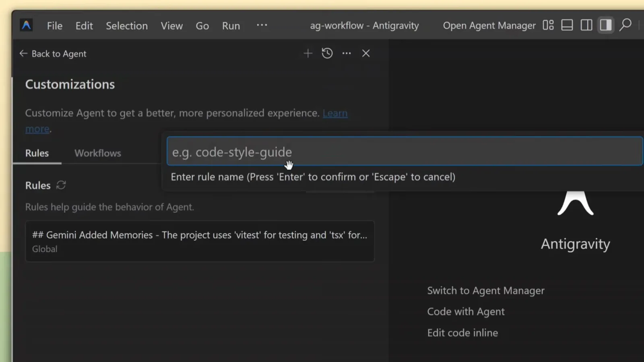Open the Run menu

pos(231,26)
